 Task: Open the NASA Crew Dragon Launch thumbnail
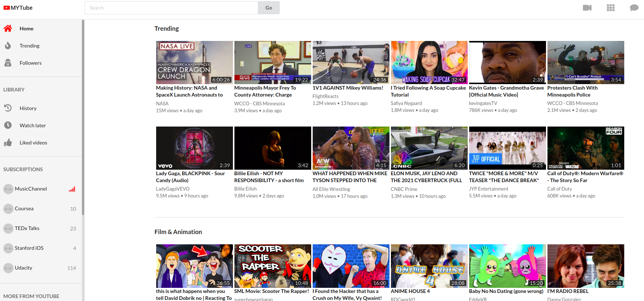(x=195, y=63)
